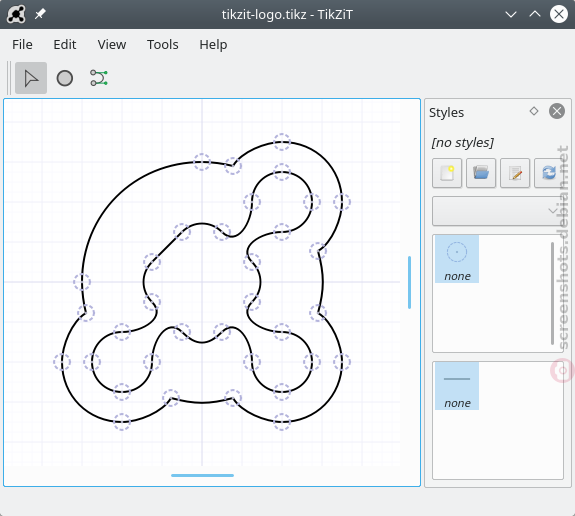Toggle the pin window icon

pos(40,15)
